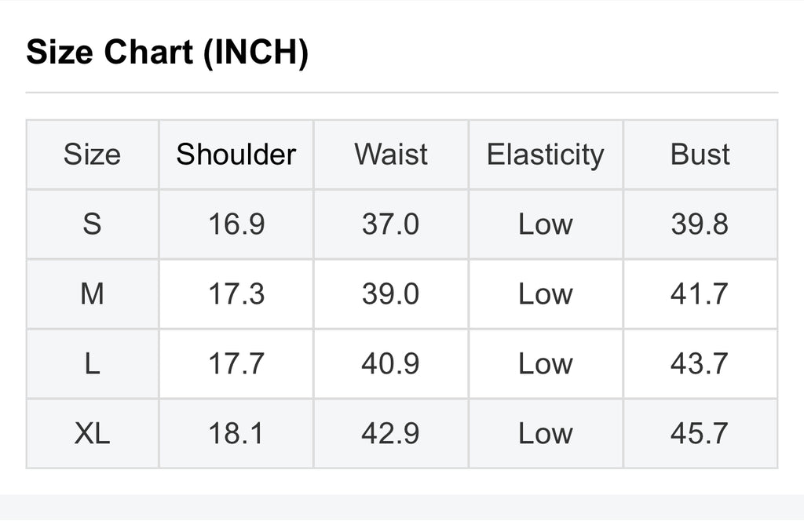The height and width of the screenshot is (532, 804).
Task: Click the S size row label
Action: pyautogui.click(x=92, y=224)
